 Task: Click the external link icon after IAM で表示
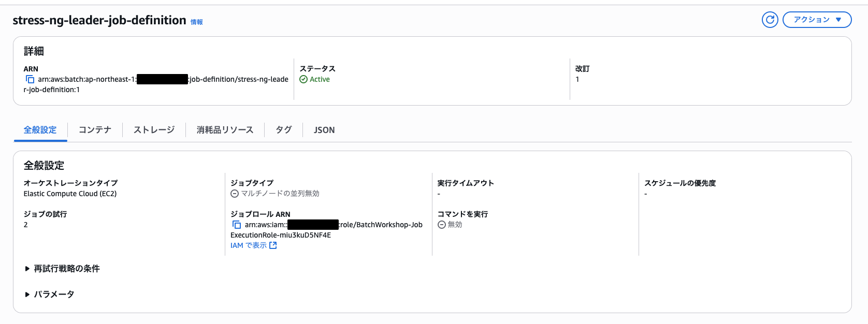(273, 245)
